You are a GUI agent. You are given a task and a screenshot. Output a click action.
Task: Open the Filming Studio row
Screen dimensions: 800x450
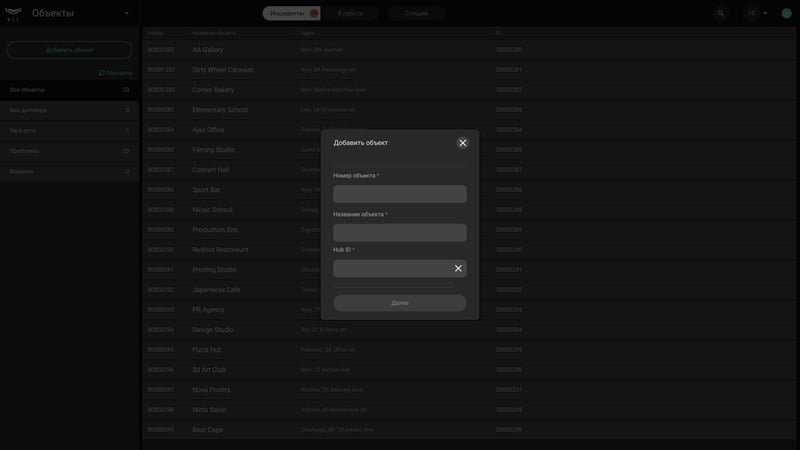click(468, 150)
